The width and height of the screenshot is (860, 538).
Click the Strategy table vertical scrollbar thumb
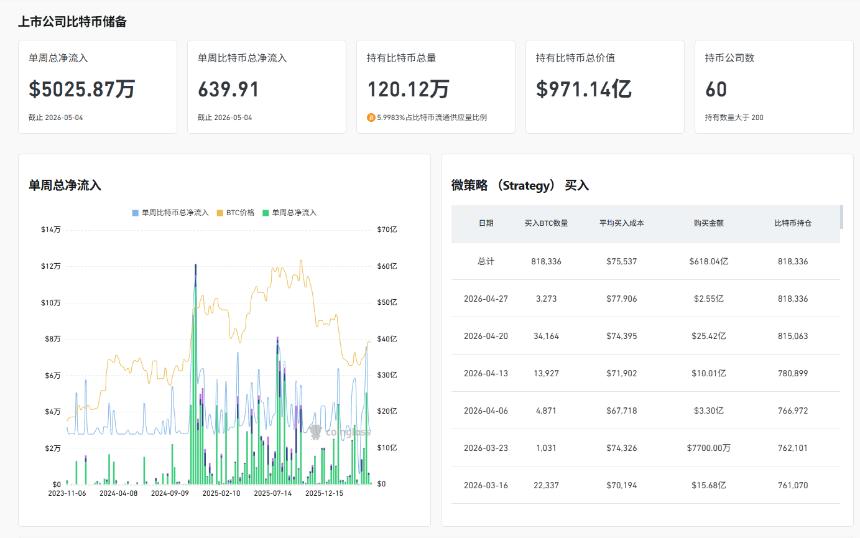tap(841, 217)
